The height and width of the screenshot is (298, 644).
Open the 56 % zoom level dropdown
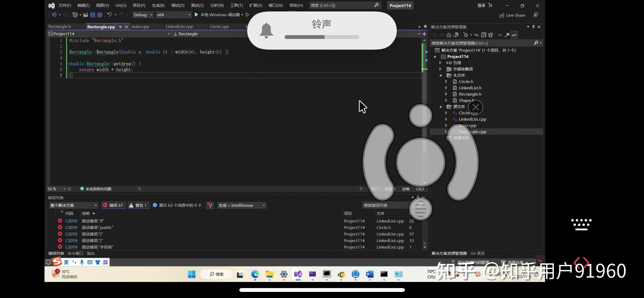click(56, 189)
